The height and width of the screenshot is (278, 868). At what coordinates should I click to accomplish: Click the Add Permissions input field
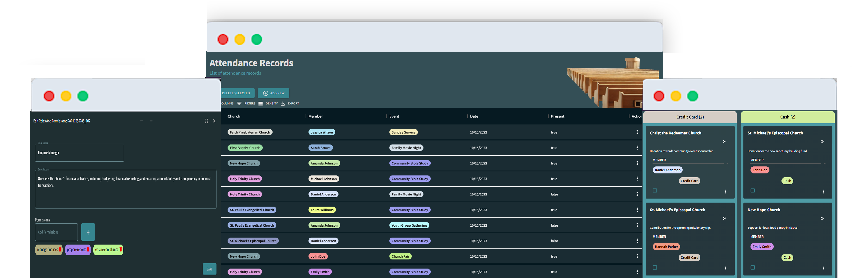[56, 232]
